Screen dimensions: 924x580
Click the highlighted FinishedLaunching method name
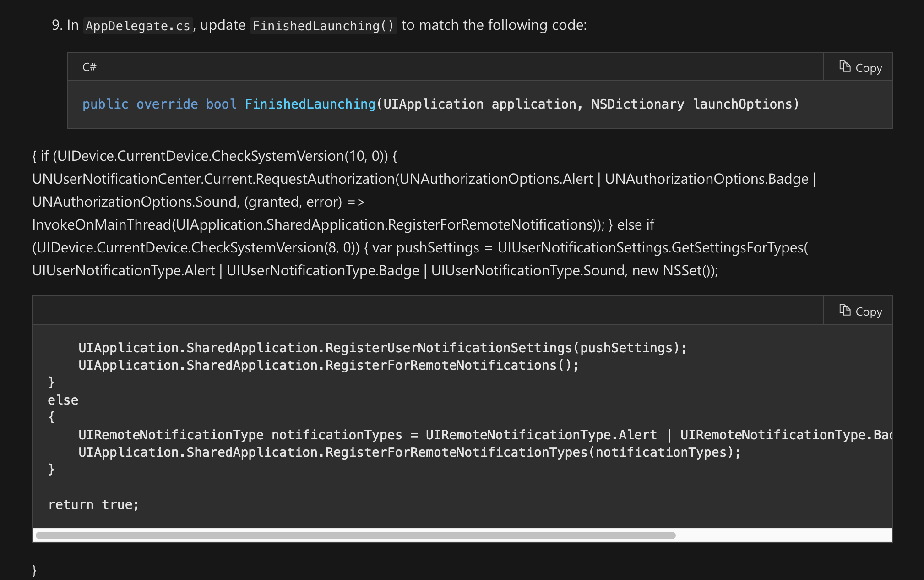(310, 104)
